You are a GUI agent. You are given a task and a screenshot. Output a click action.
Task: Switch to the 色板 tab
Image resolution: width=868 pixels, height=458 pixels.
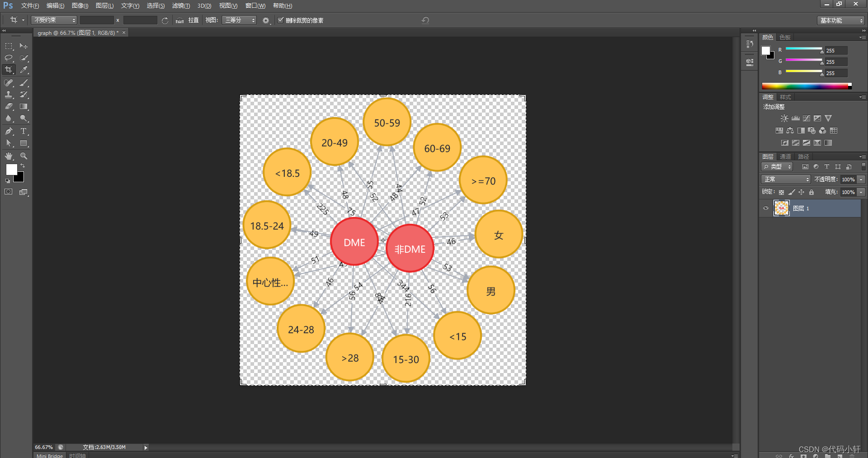coord(785,37)
